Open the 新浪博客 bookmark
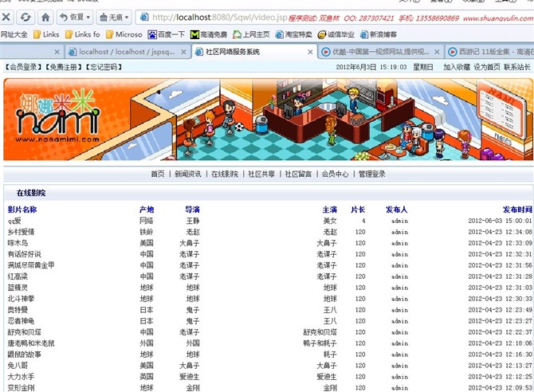Screen dimensions: 534x392 pyautogui.click(x=379, y=34)
